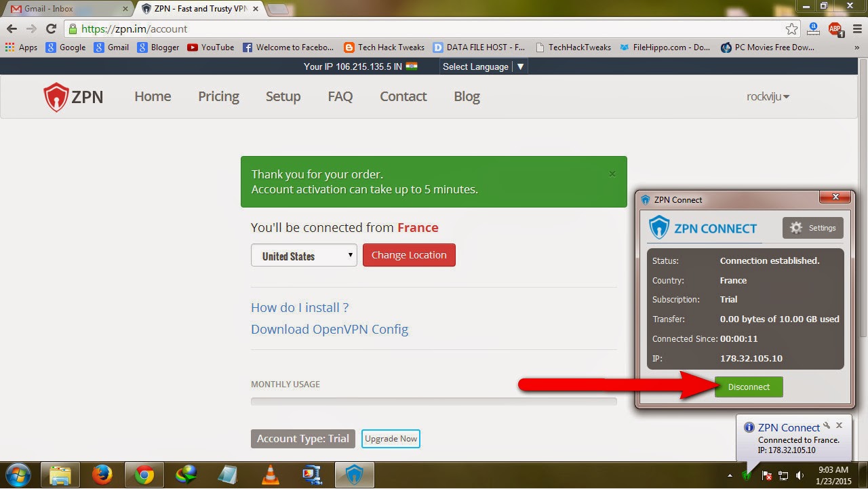
Task: Expand the rockviju account menu
Action: pos(768,97)
